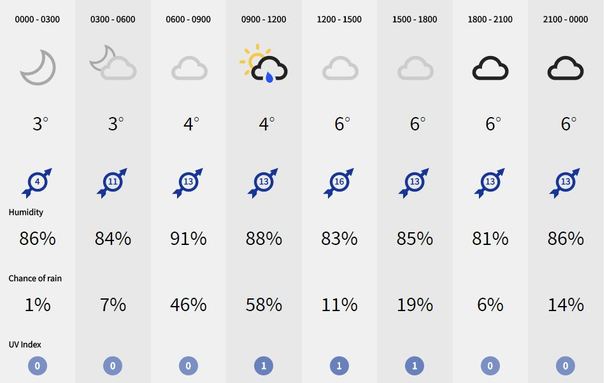Image resolution: width=605 pixels, height=383 pixels.
Task: Select the 1200-1500 time slot header
Action: click(339, 19)
